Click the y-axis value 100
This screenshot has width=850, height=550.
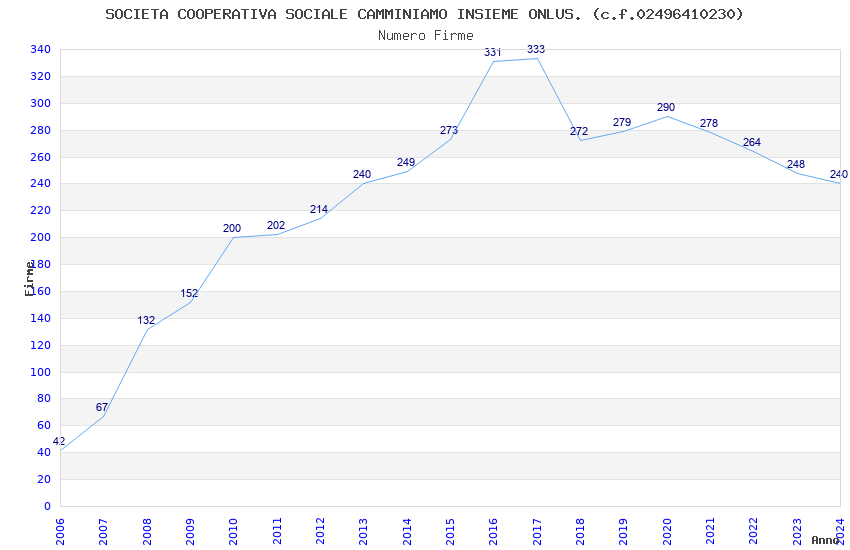click(x=41, y=372)
